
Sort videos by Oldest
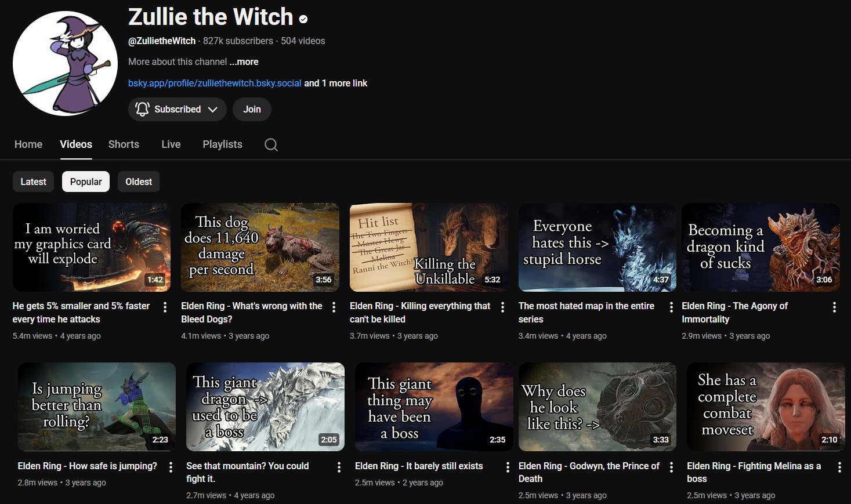pyautogui.click(x=139, y=182)
